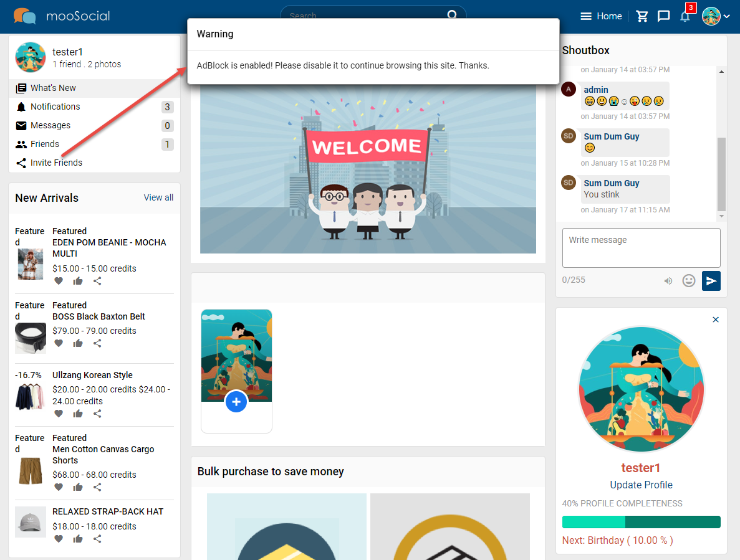Expand the account avatar dropdown
Screen dimensions: 740x560
[x=716, y=16]
